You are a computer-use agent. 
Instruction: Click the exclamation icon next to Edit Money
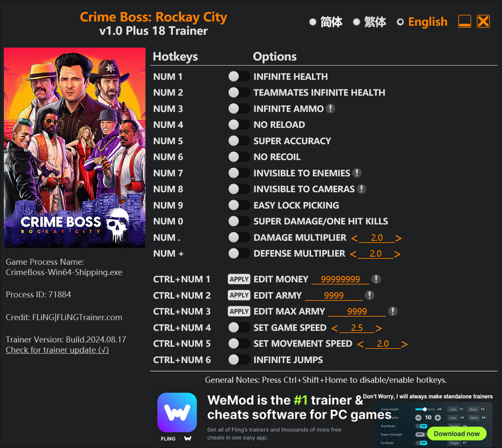click(376, 279)
